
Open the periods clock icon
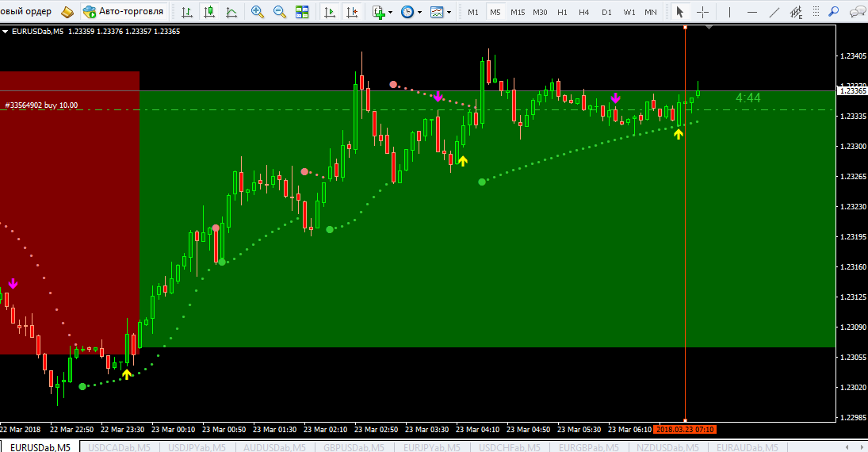coord(407,12)
